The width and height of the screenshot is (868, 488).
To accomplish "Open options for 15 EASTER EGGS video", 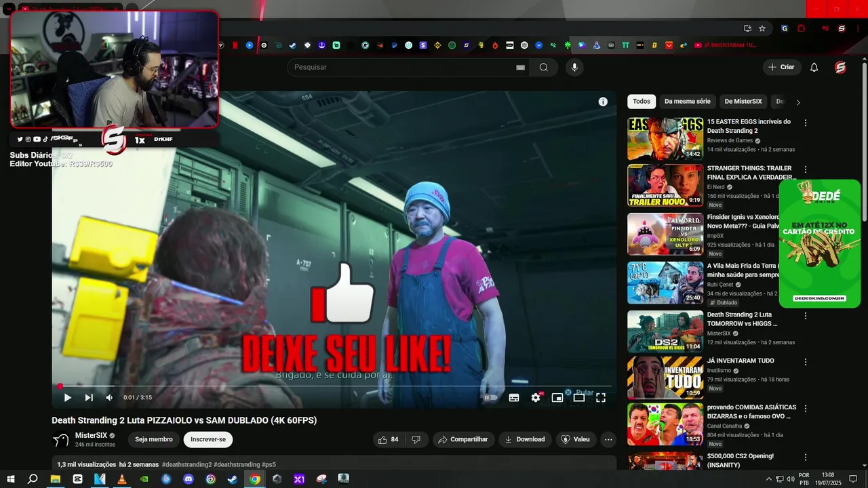I will [806, 123].
